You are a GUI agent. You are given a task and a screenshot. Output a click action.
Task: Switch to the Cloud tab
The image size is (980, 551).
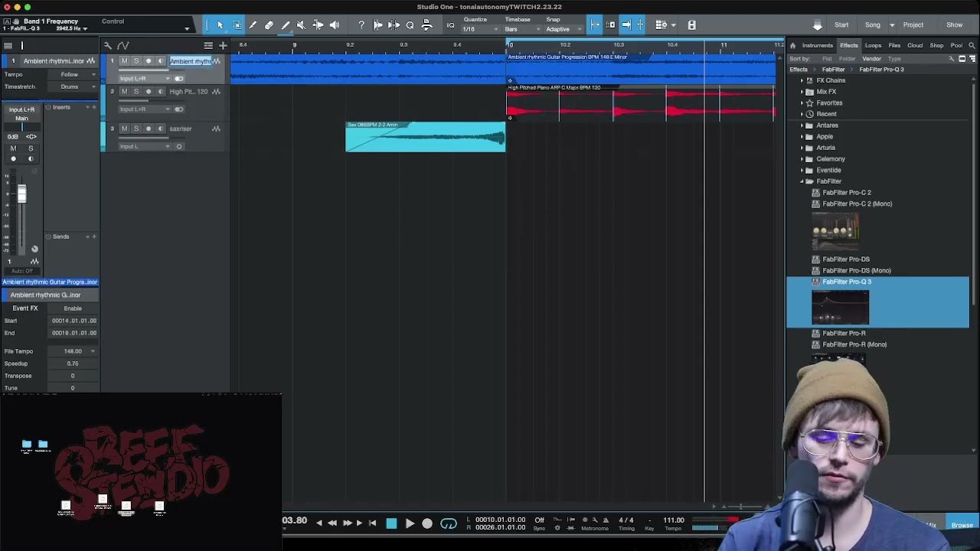tap(915, 46)
